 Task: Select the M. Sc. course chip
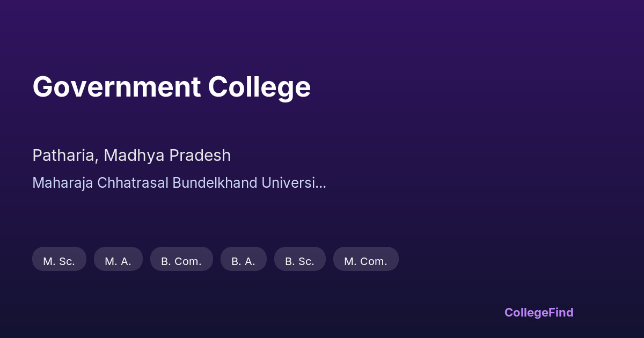59,261
